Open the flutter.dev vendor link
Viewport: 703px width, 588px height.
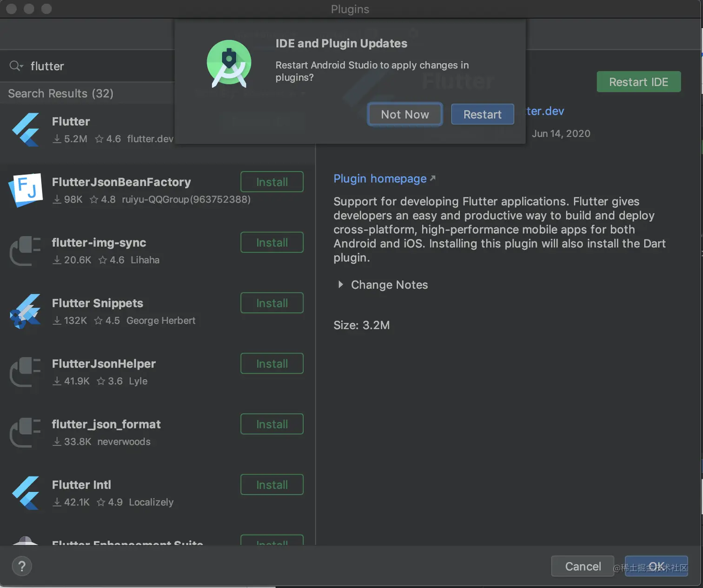545,111
